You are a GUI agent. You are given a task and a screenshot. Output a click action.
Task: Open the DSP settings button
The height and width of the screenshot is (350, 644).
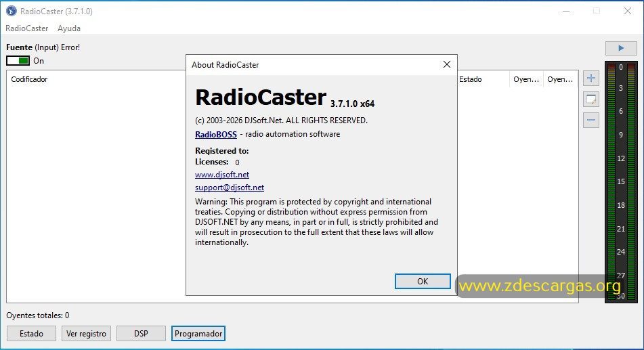coord(141,334)
